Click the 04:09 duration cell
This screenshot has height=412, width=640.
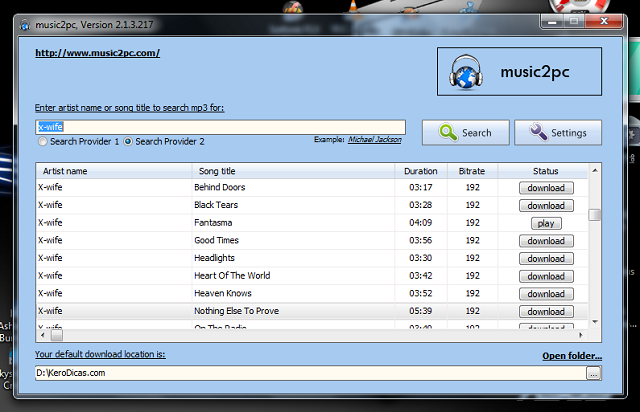[x=421, y=223]
